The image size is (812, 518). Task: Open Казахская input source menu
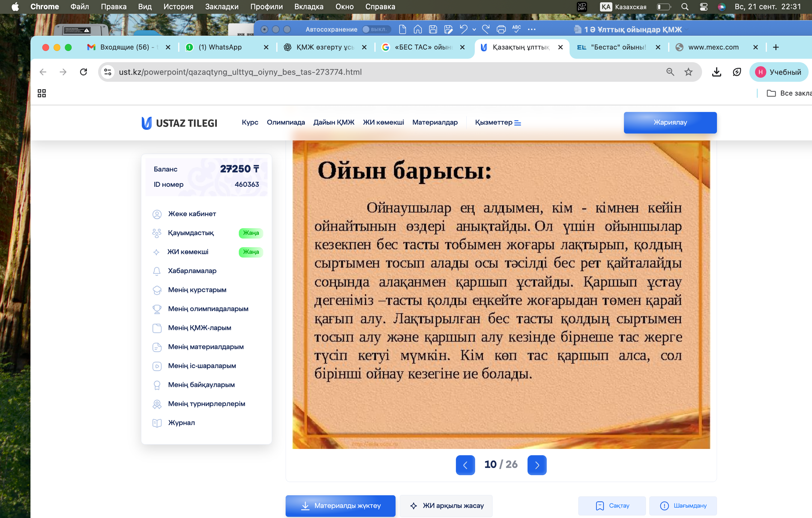623,7
